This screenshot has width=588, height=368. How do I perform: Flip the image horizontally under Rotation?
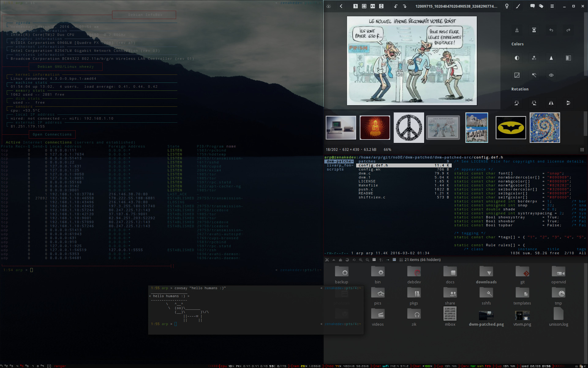pos(551,103)
